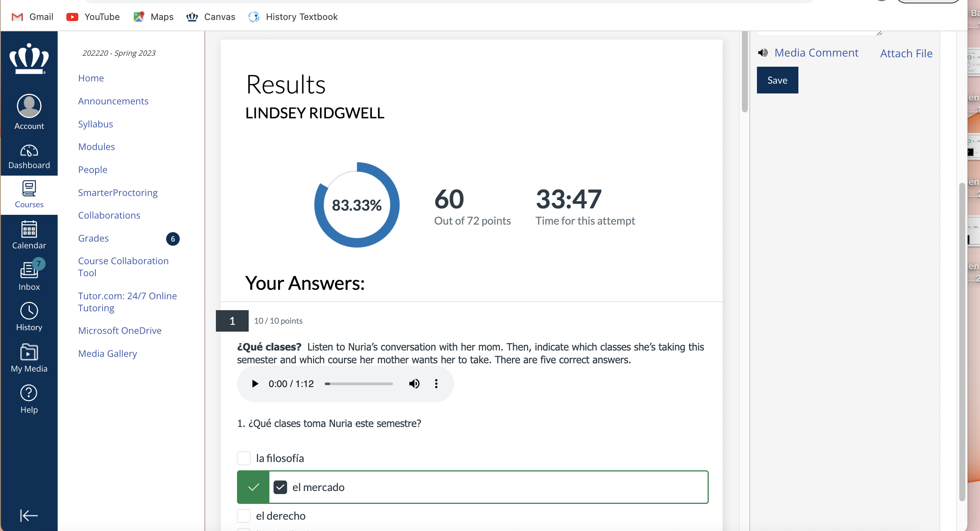Open the History Textbook bookmark
This screenshot has width=980, height=531.
click(293, 17)
